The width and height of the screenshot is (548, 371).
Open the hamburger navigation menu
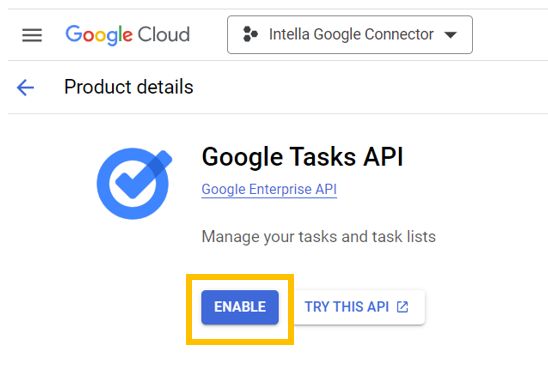pyautogui.click(x=32, y=35)
